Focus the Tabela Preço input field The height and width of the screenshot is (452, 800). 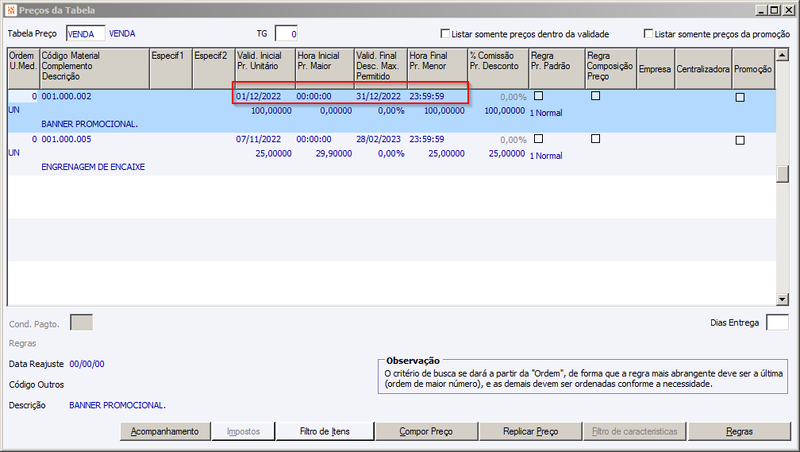(x=85, y=34)
